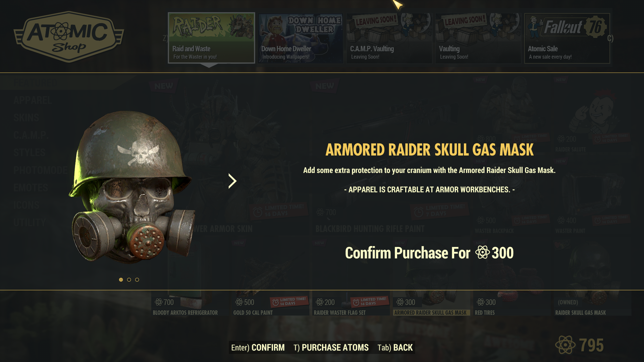This screenshot has height=362, width=644.
Task: Click the atom icon on Red Tires
Action: tap(481, 302)
